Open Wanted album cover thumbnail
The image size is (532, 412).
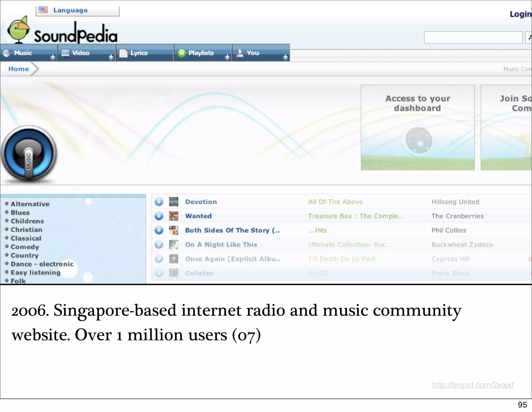coord(174,216)
